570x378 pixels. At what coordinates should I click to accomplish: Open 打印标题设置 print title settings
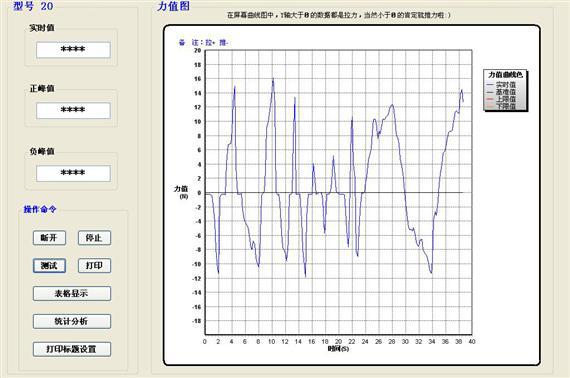coord(72,349)
